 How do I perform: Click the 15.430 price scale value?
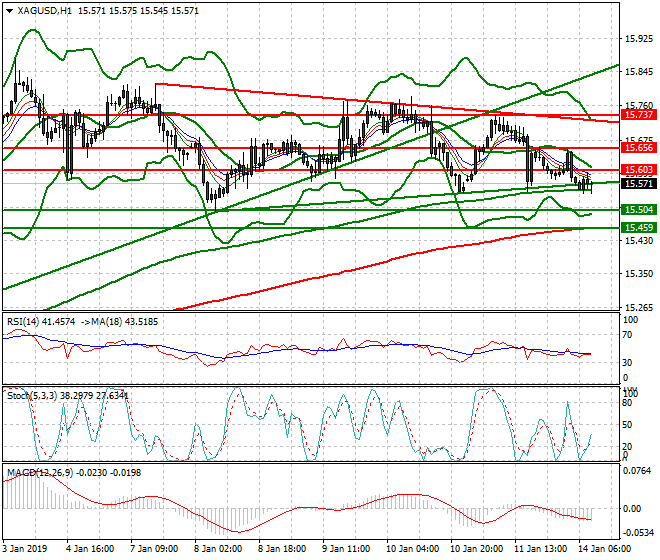coord(639,241)
